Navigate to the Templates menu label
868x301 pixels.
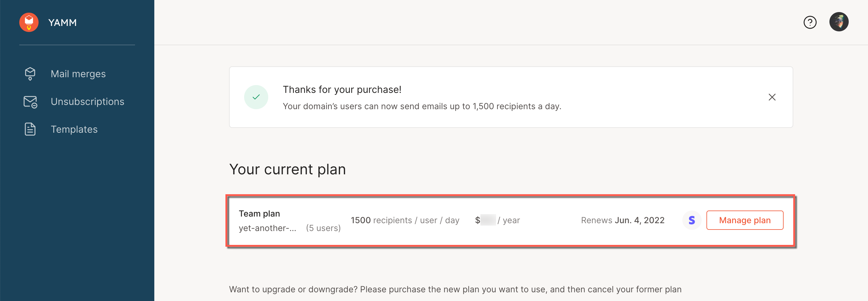click(74, 129)
